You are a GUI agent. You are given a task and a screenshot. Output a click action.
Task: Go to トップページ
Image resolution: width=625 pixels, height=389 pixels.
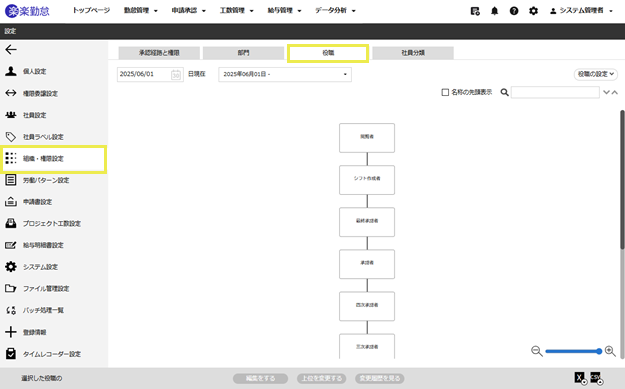[91, 11]
